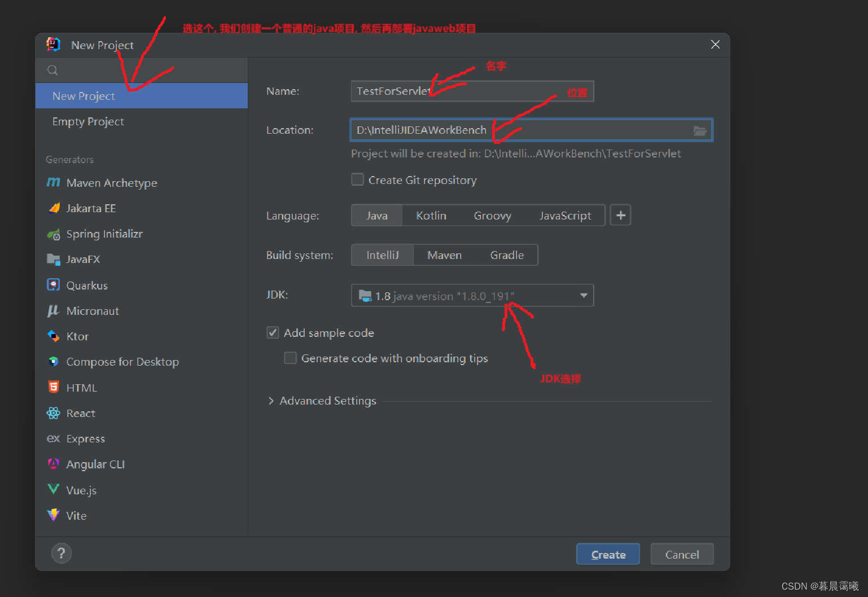Click the Vue.js logo icon
The height and width of the screenshot is (597, 868).
pyautogui.click(x=54, y=489)
